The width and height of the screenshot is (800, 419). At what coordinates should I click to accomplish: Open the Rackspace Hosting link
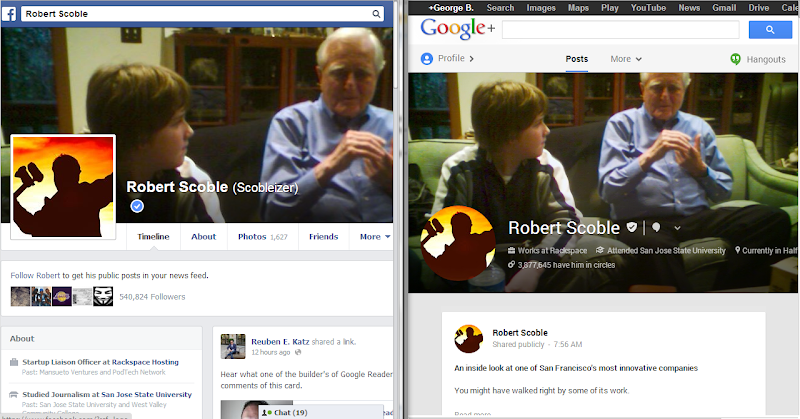tap(145, 362)
